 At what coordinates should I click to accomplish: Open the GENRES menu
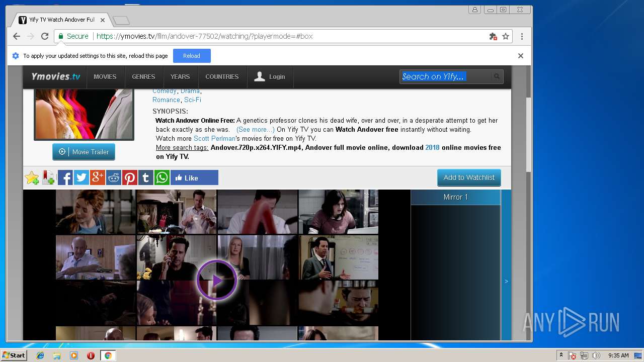[x=143, y=77]
